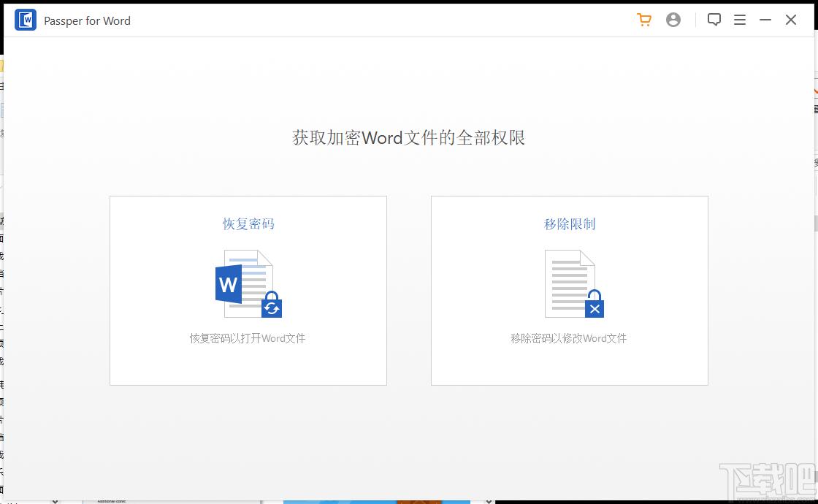Minimize the Passper for Word window
The height and width of the screenshot is (504, 818).
765,20
